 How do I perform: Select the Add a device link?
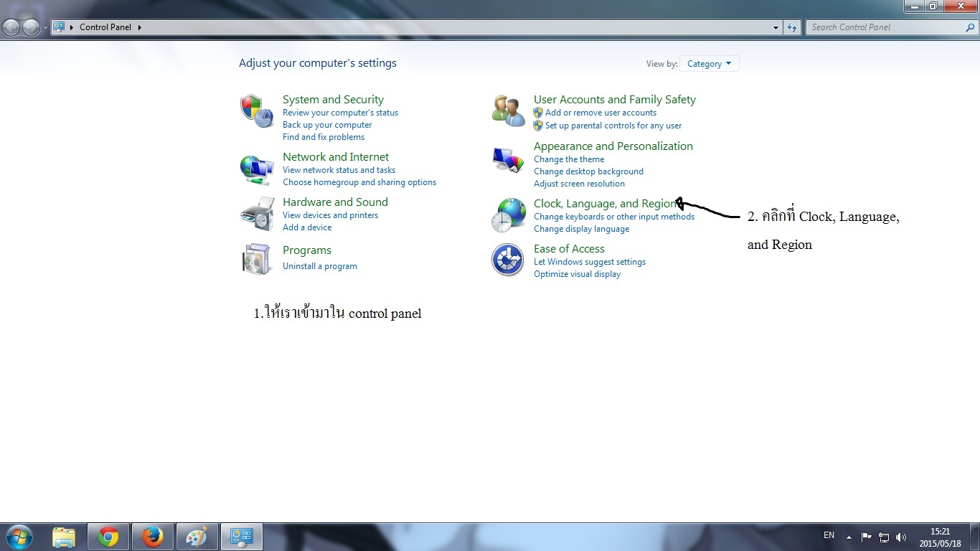tap(307, 227)
